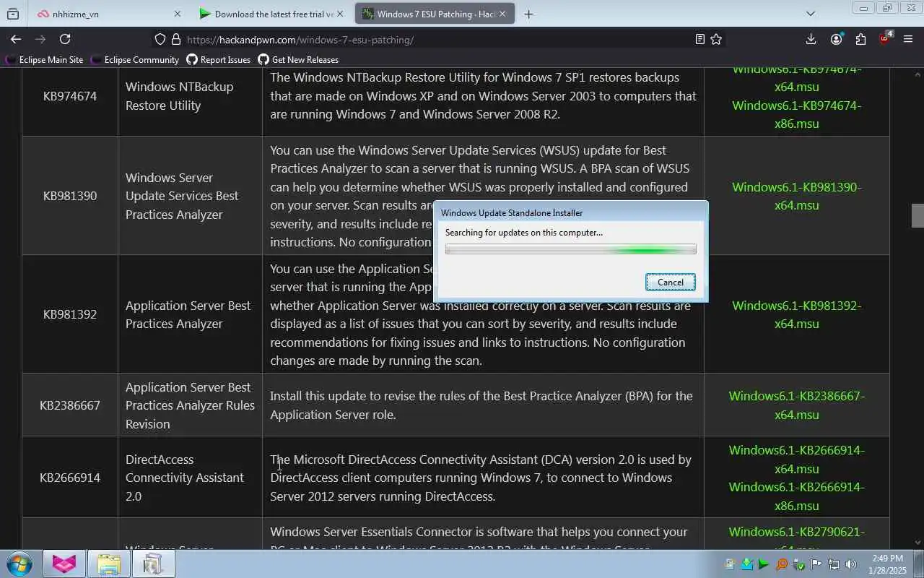The width and height of the screenshot is (924, 578).
Task: Open the Eclipse Community bookmark
Action: [134, 60]
